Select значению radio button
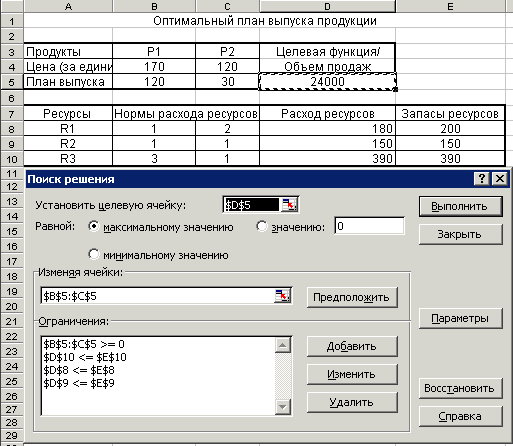 pos(262,227)
